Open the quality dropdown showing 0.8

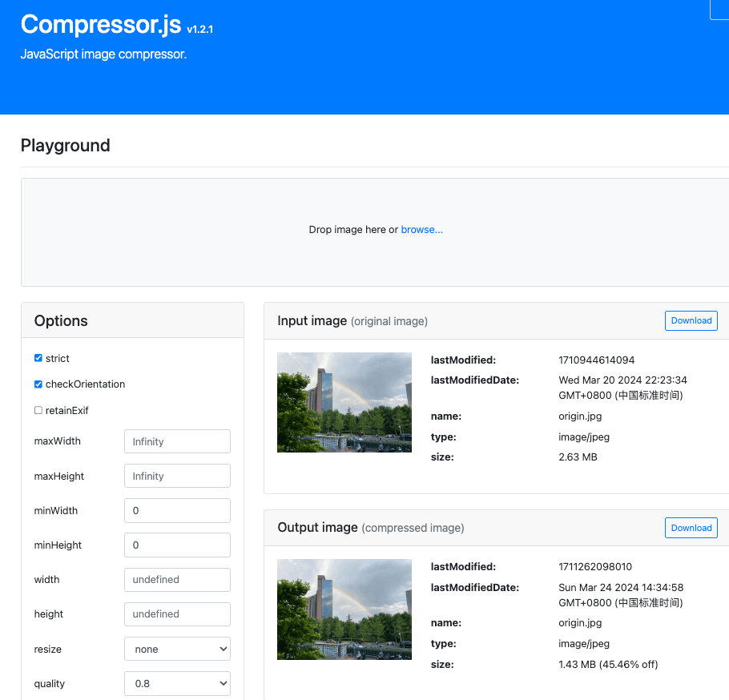point(177,683)
